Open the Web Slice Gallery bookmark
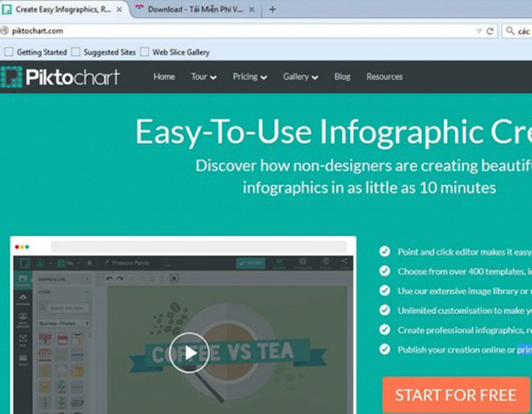The width and height of the screenshot is (532, 414). coord(175,52)
